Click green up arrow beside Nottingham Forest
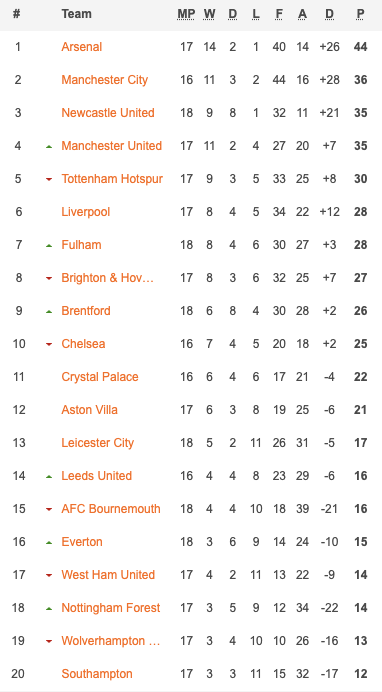Screen dimensions: 382x692 49,608
